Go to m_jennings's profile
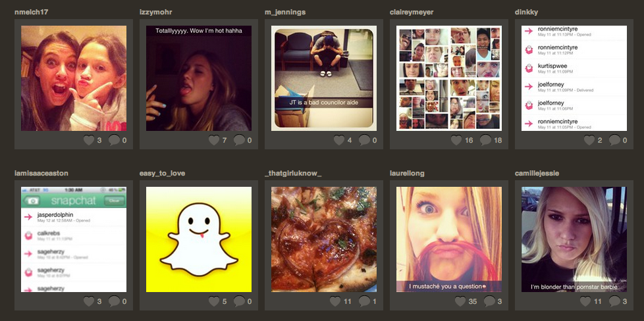Screen dimensions: 644x321 pos(285,12)
